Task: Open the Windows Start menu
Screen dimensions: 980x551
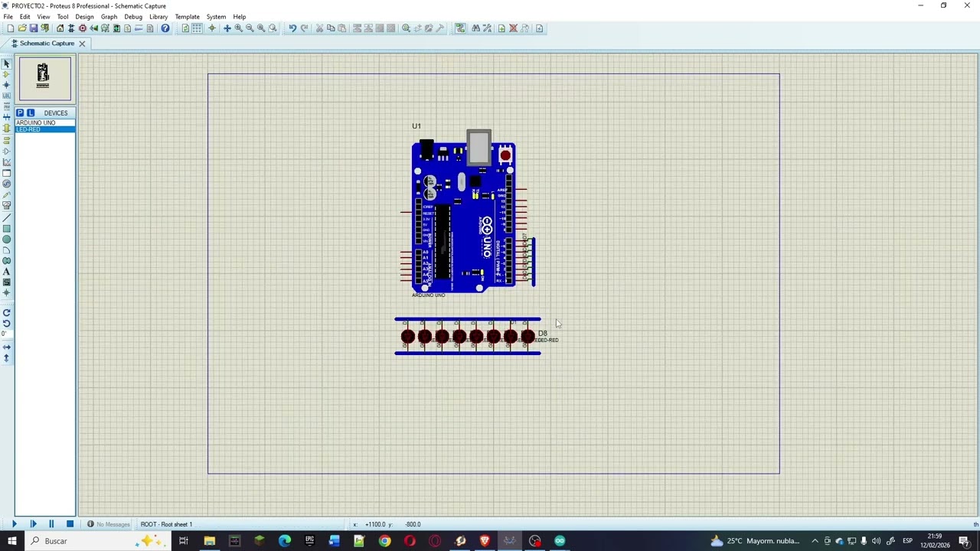Action: (13, 541)
